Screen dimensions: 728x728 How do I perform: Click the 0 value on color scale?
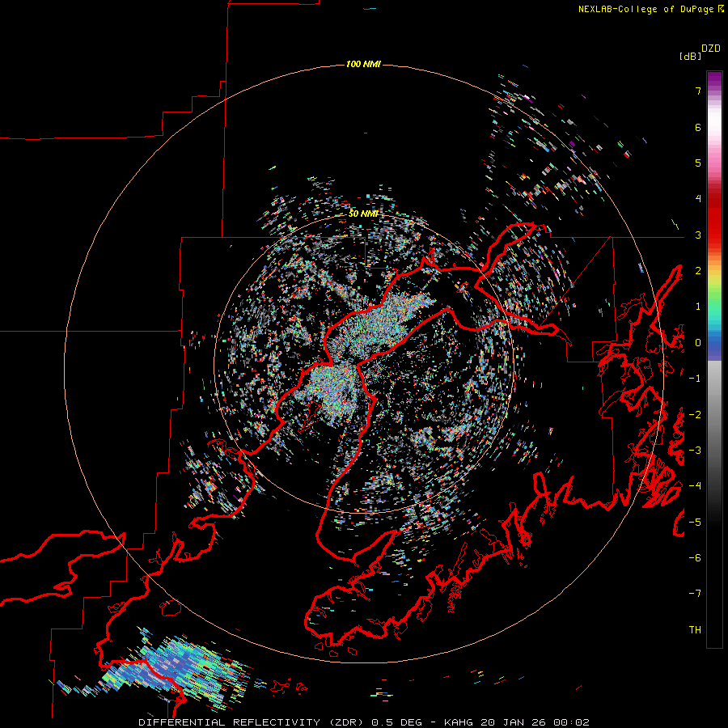click(698, 343)
